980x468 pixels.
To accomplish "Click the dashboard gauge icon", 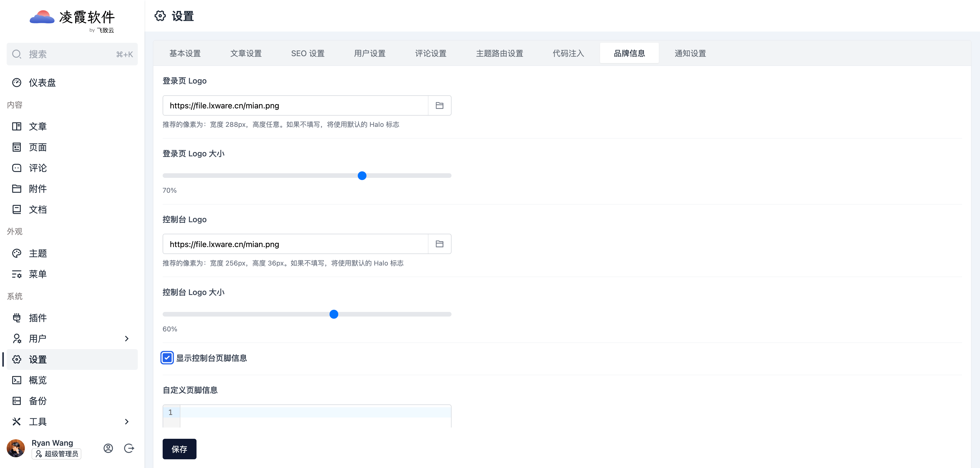I will [x=17, y=83].
